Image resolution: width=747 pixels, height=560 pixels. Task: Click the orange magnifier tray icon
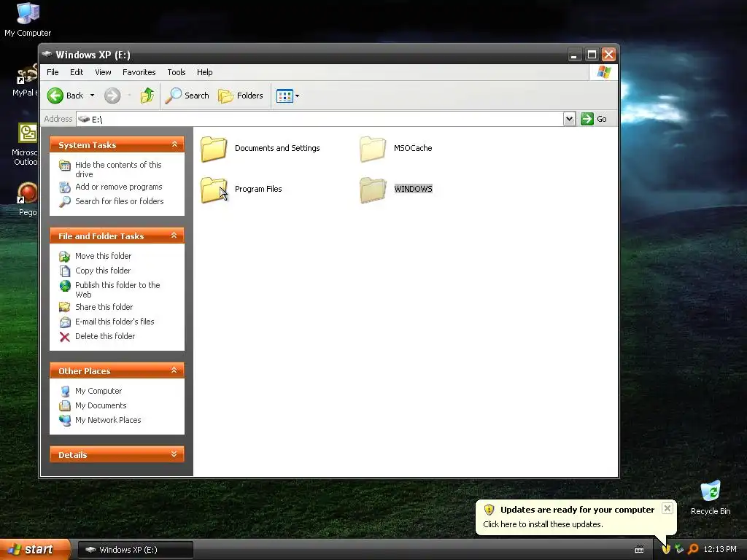coord(693,549)
